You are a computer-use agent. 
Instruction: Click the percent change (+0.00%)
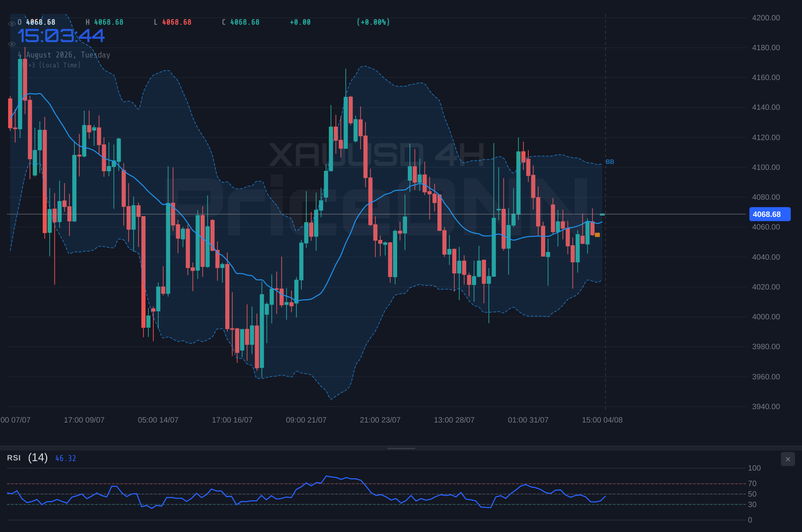(373, 22)
